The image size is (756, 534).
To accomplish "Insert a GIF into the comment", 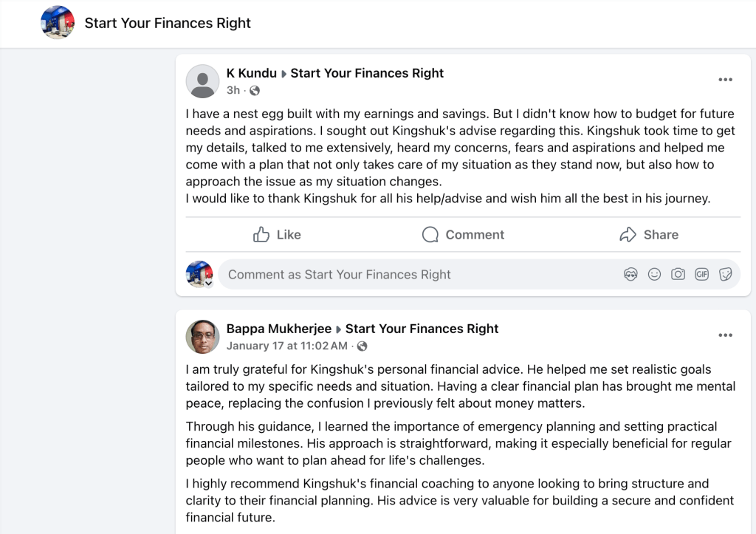I will pyautogui.click(x=701, y=275).
